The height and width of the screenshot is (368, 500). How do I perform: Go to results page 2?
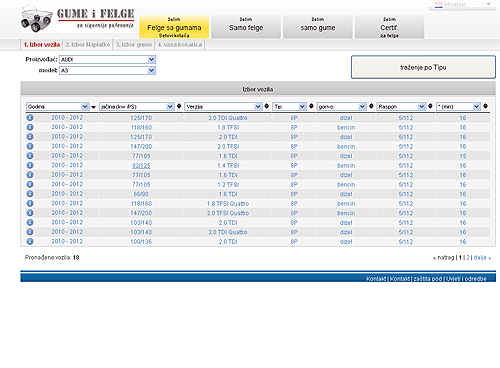coord(468,257)
